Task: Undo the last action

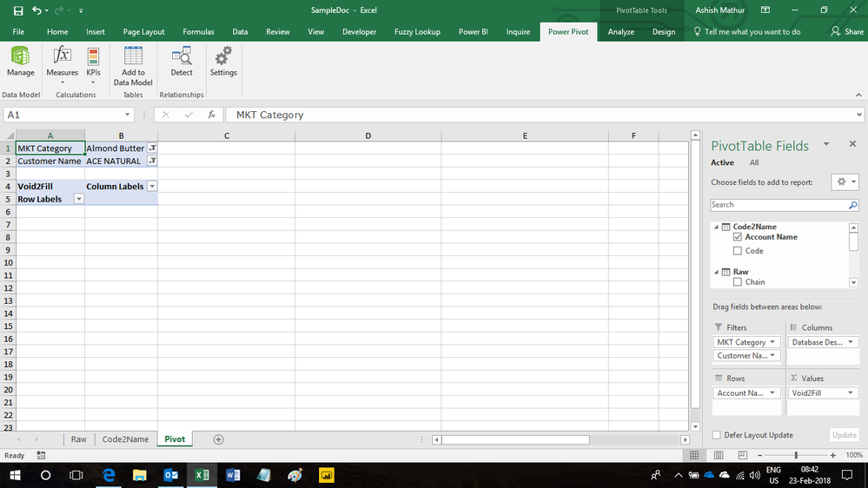Action: [36, 10]
